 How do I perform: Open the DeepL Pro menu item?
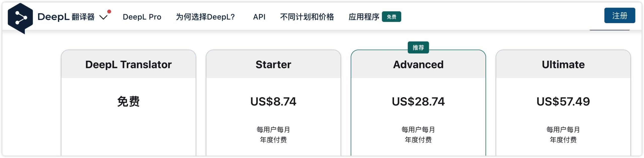point(142,17)
